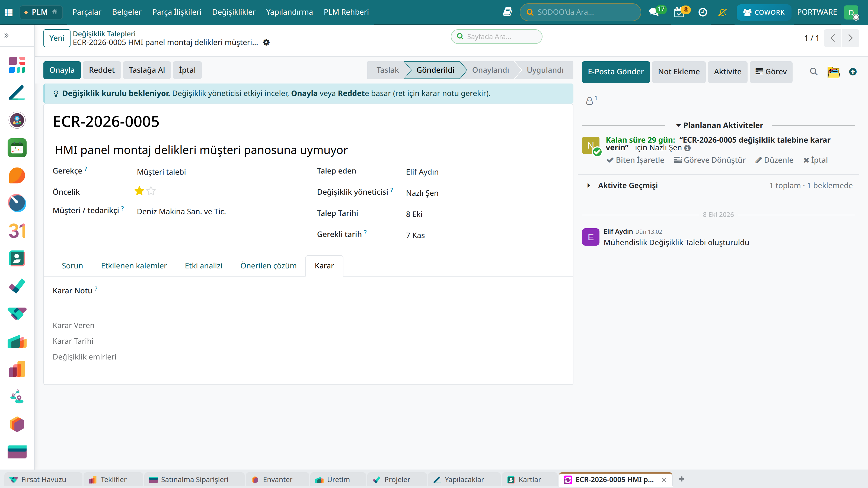
Task: Open the followers icon
Action: (x=591, y=100)
